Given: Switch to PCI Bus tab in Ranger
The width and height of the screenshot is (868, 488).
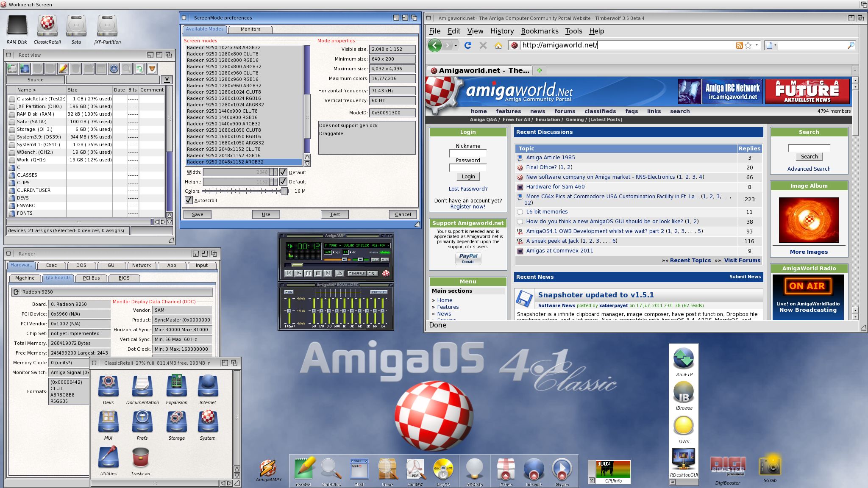Looking at the screenshot, I should [x=91, y=278].
